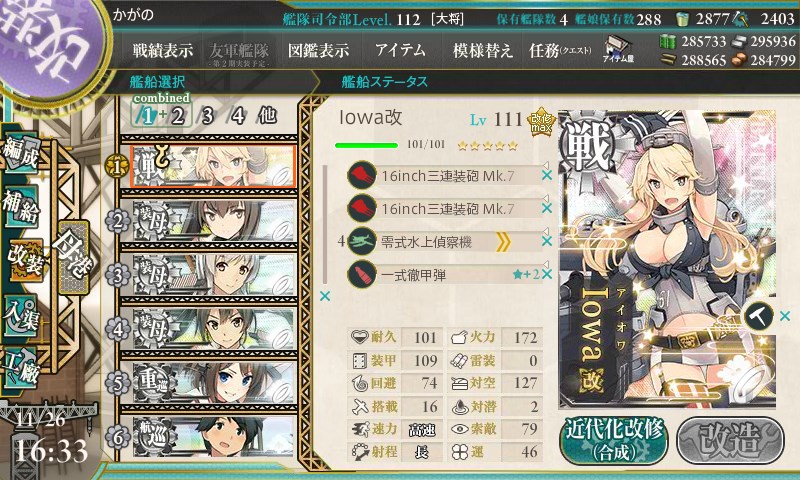Select the 零式水上偵察機 seaplane slot icon
The height and width of the screenshot is (480, 800).
coord(362,242)
